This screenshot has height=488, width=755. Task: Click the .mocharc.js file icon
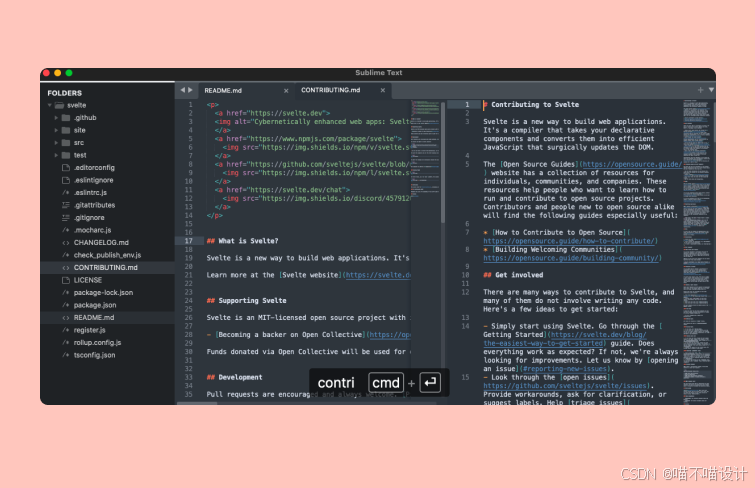click(x=66, y=230)
